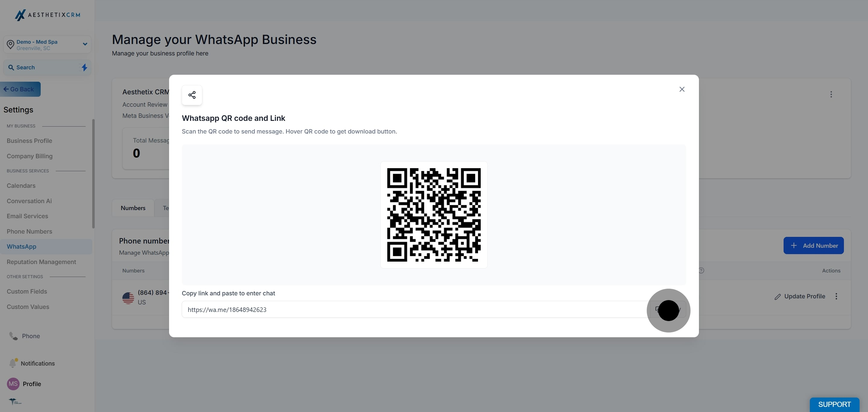Click the Go Back button
Image resolution: width=868 pixels, height=412 pixels.
pos(20,89)
